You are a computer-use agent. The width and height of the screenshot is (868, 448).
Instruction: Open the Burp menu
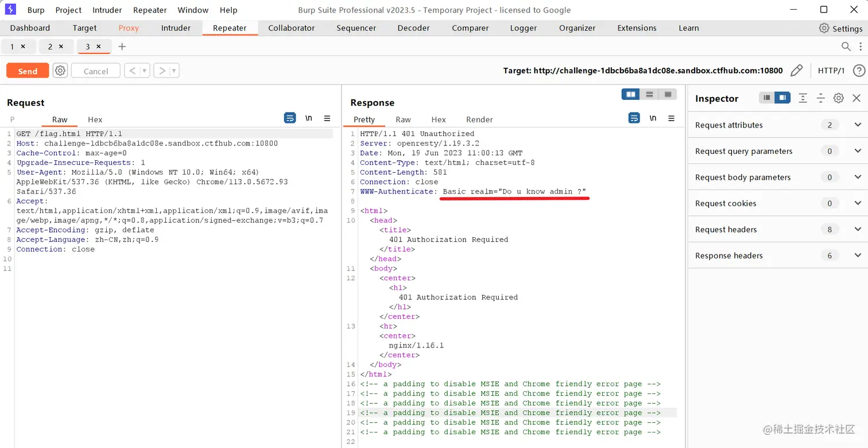[36, 10]
